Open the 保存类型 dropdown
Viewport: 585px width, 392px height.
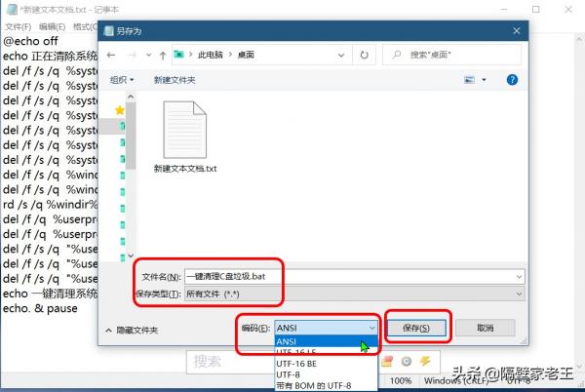[x=355, y=294]
